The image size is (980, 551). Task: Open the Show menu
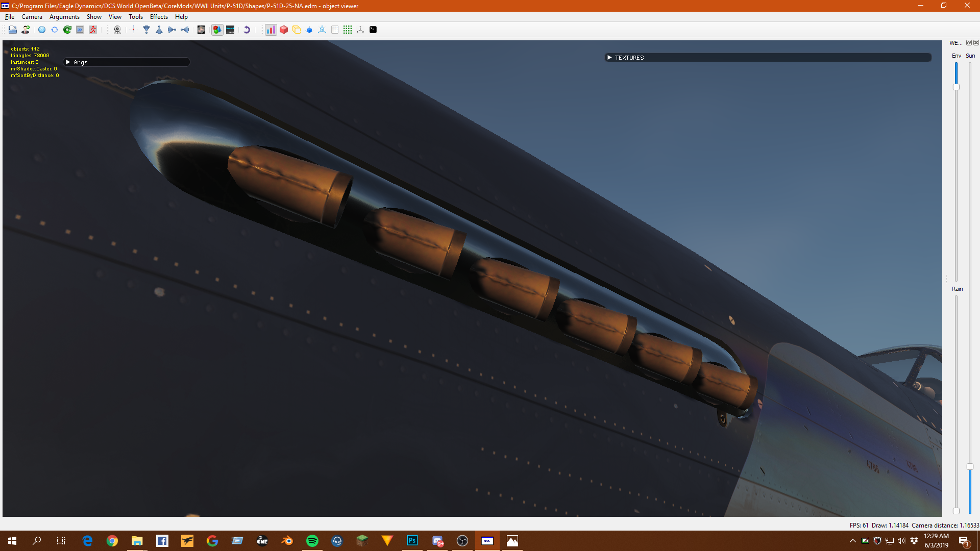point(94,17)
